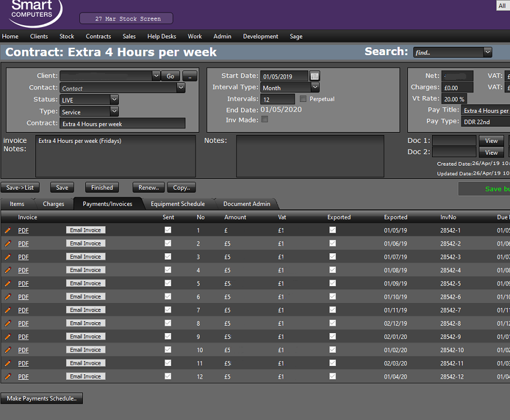
Task: Click the Smart Computers logo
Action: click(32, 12)
